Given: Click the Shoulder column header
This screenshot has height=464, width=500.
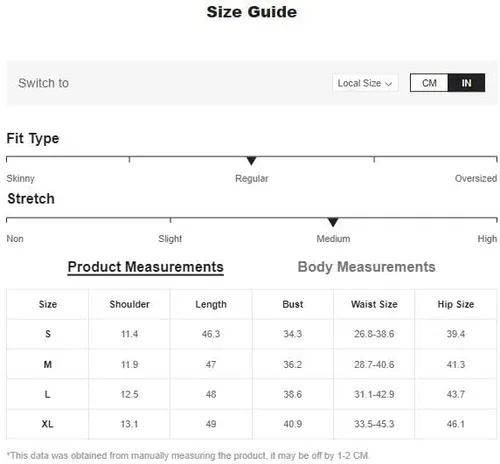Looking at the screenshot, I should click(x=129, y=304).
